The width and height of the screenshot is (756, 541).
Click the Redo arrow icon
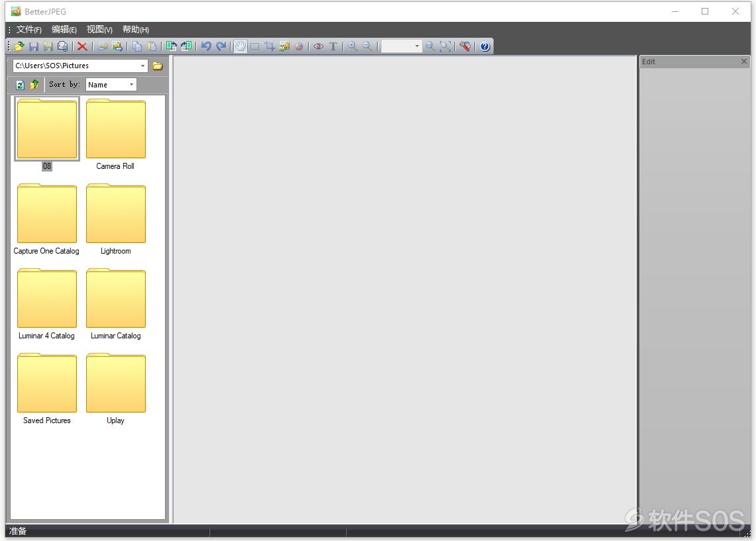coord(221,46)
